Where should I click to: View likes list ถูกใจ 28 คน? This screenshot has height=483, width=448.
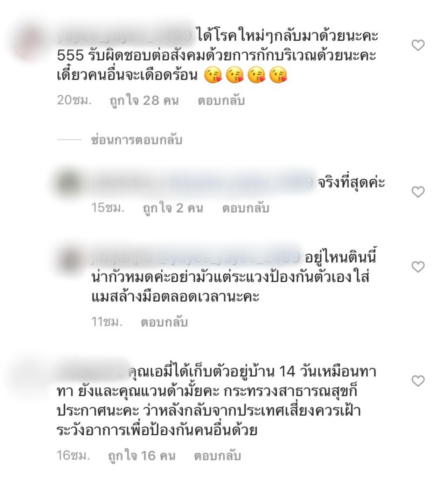pos(144,101)
